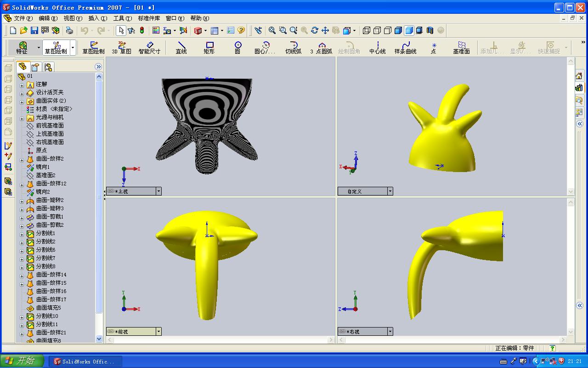Click the task pane home icon
The height and width of the screenshot is (368, 588).
coord(579,76)
